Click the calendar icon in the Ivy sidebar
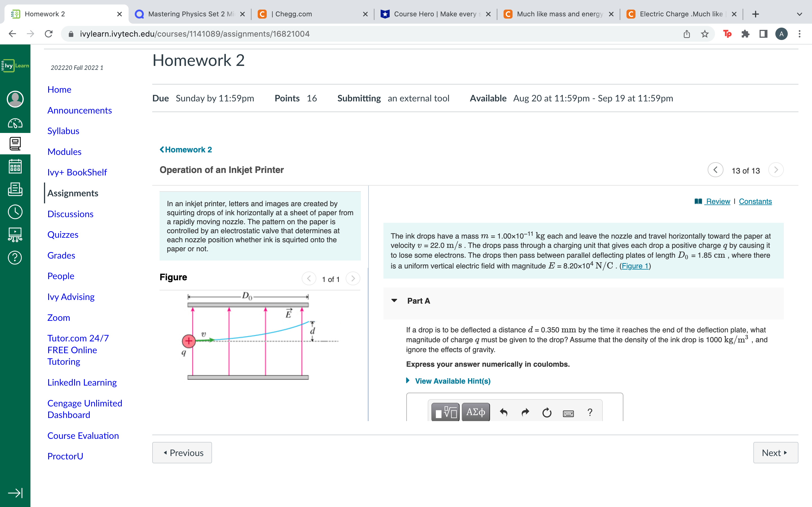 click(x=15, y=166)
